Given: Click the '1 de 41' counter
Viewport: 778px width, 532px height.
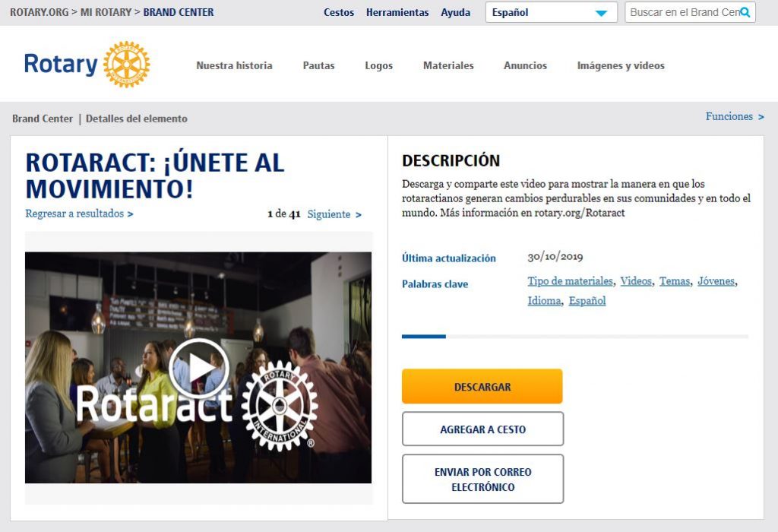Looking at the screenshot, I should click(x=284, y=214).
